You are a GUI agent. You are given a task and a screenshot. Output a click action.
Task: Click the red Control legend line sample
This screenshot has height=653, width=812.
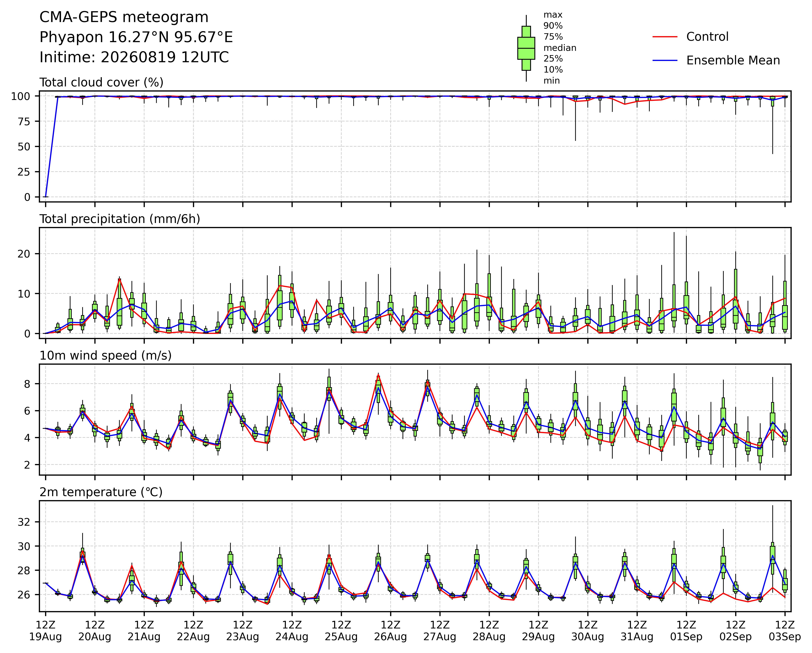click(x=665, y=37)
